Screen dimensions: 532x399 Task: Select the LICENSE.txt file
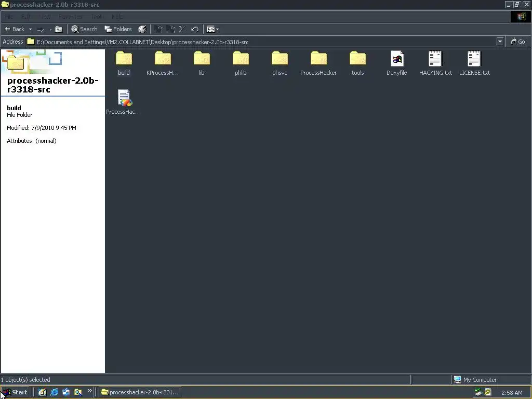coord(474,63)
